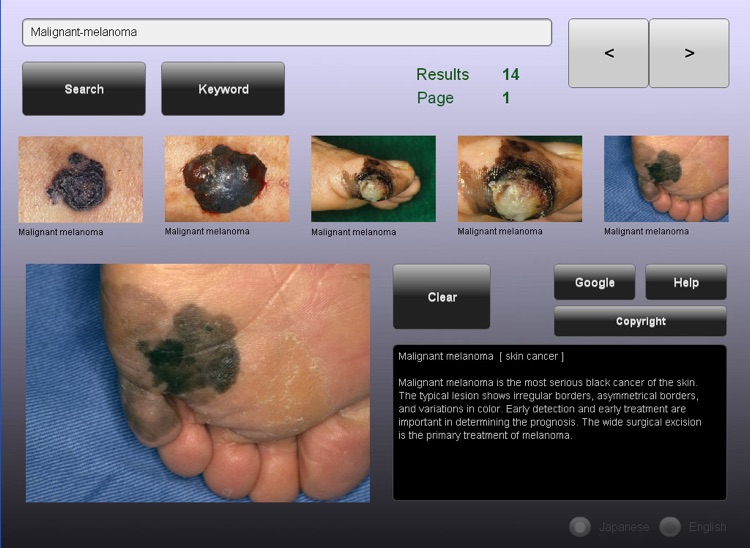This screenshot has width=750, height=548.
Task: Select the close-up ulcerated toe lesion thumbnail
Action: click(x=519, y=179)
